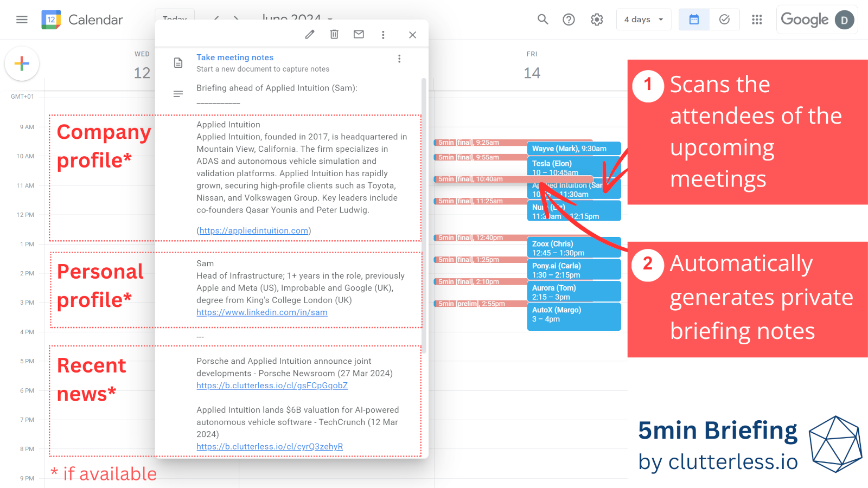
Task: Delete the event with the trash icon
Action: 334,35
